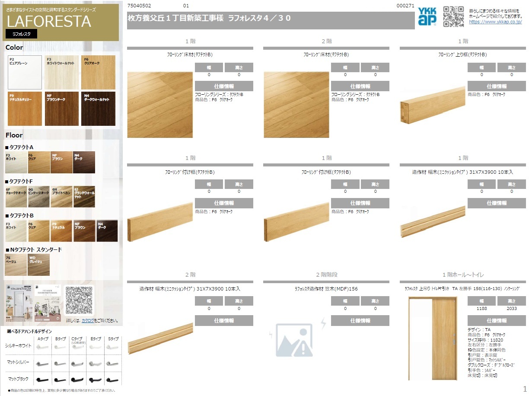Click the YKK AP logo
Viewport: 532px width, 396px height.
[x=428, y=17]
